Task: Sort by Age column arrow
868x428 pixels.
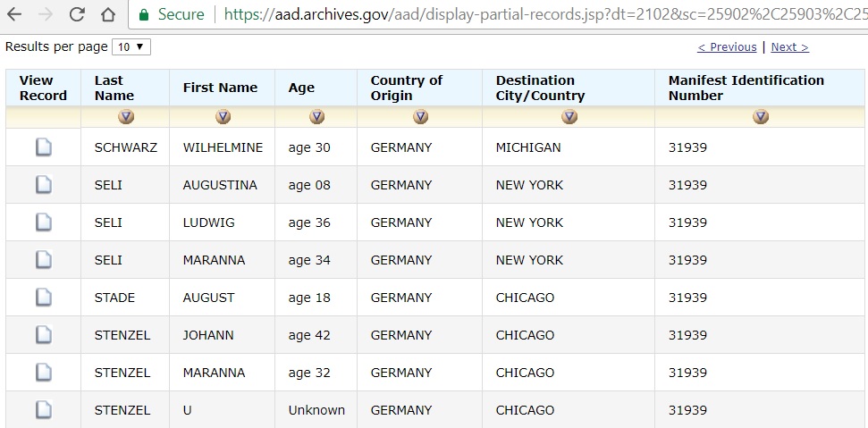Action: [x=316, y=117]
